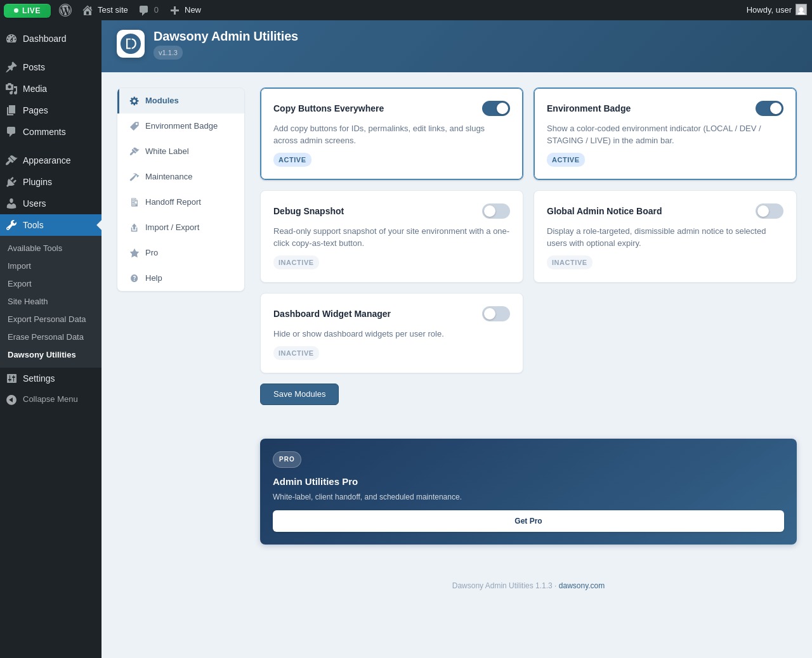Click the LIVE environment badge

27,11
